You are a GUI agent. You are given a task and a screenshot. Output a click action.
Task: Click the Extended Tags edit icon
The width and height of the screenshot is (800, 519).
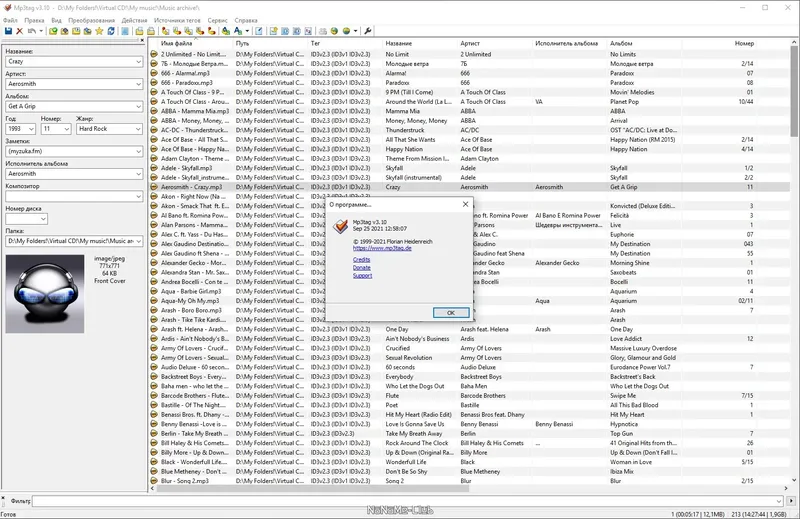[x=259, y=31]
